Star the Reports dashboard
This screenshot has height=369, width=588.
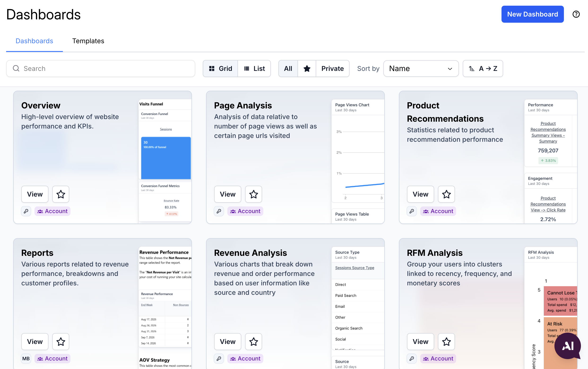click(61, 342)
